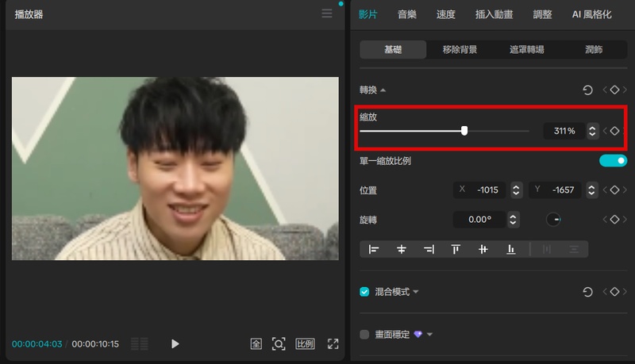
Task: Switch to the 插入動畫 tab
Action: pos(494,14)
